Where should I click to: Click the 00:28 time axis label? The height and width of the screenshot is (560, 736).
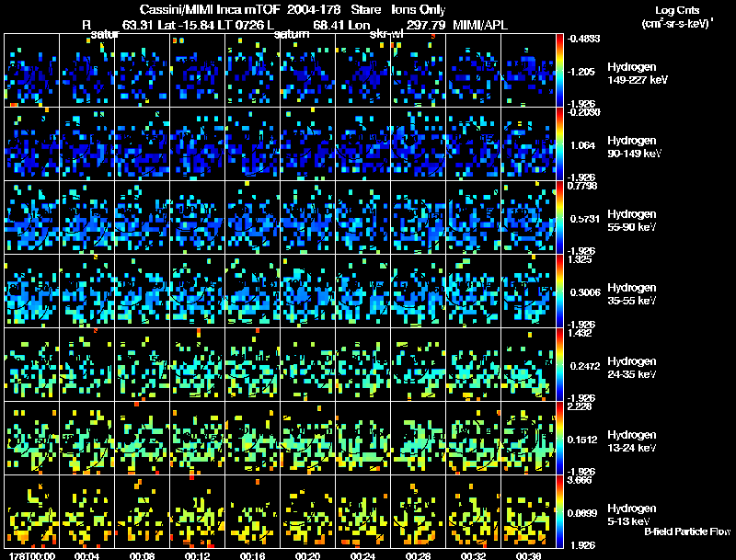tap(418, 555)
